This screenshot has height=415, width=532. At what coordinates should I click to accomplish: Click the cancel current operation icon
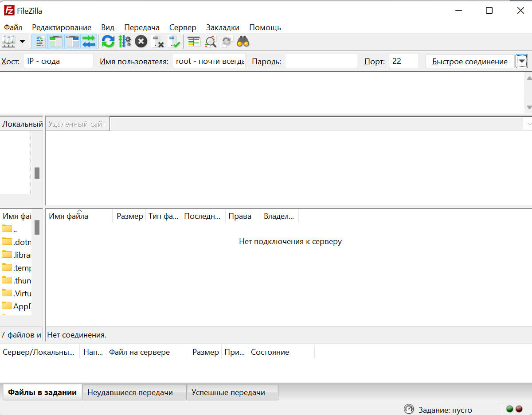tap(141, 42)
